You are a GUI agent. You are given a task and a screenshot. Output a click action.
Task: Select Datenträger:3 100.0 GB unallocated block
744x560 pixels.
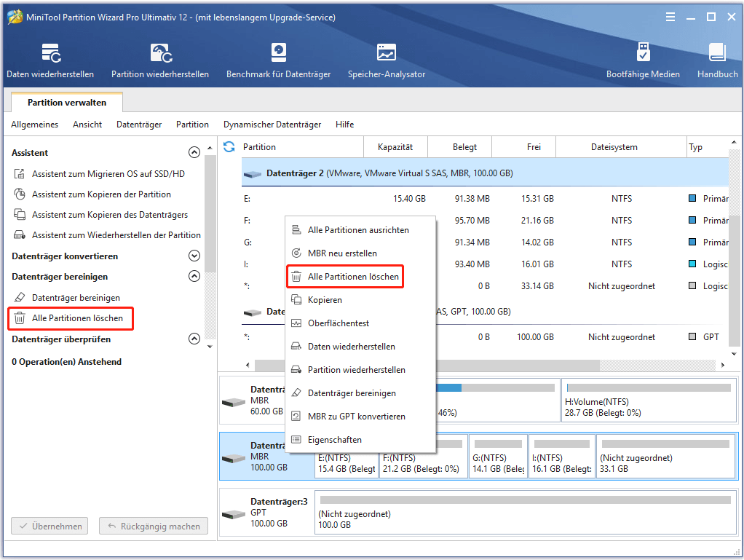[526, 513]
